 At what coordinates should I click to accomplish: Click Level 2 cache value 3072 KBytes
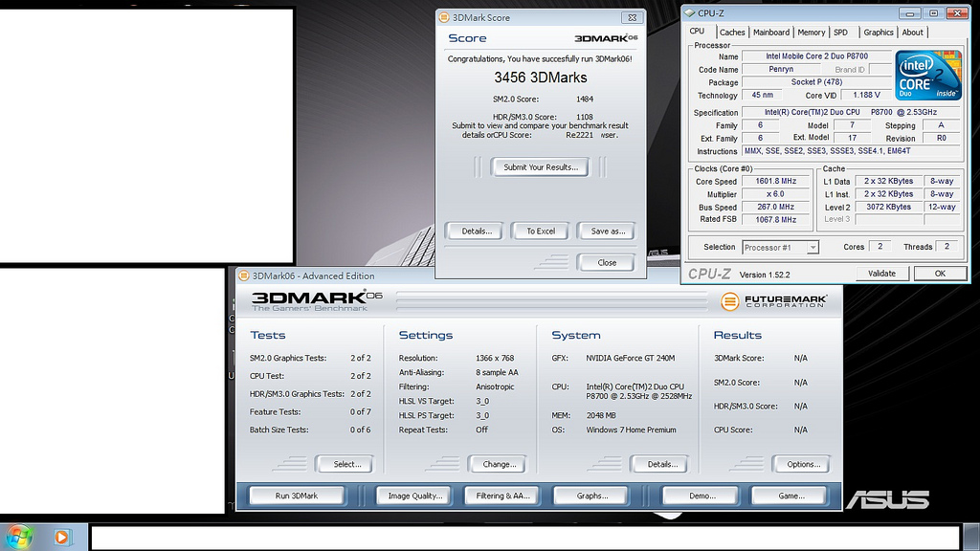[x=888, y=207]
